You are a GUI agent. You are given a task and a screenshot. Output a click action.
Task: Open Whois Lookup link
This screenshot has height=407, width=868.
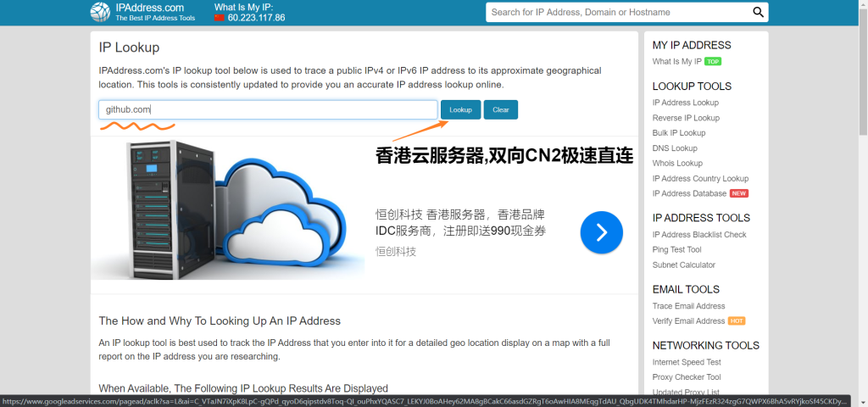coord(677,164)
